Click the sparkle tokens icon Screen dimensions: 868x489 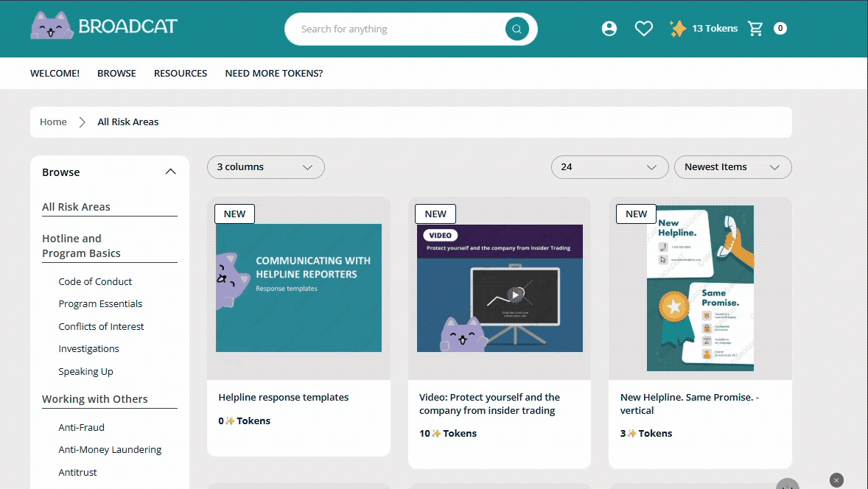677,29
